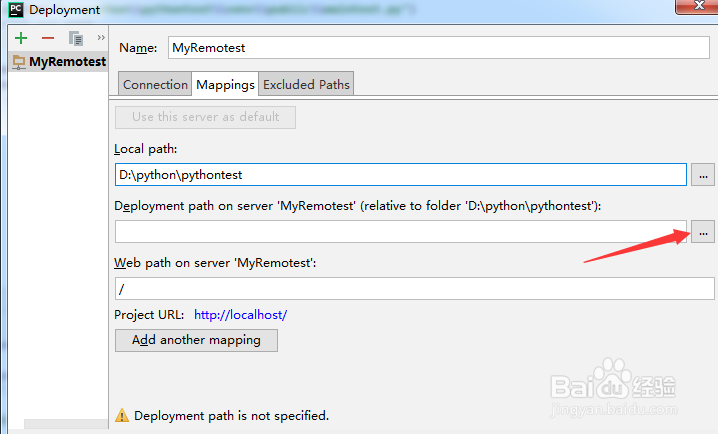Edit the Name field MyRemotest
718x434 pixels.
(x=439, y=48)
